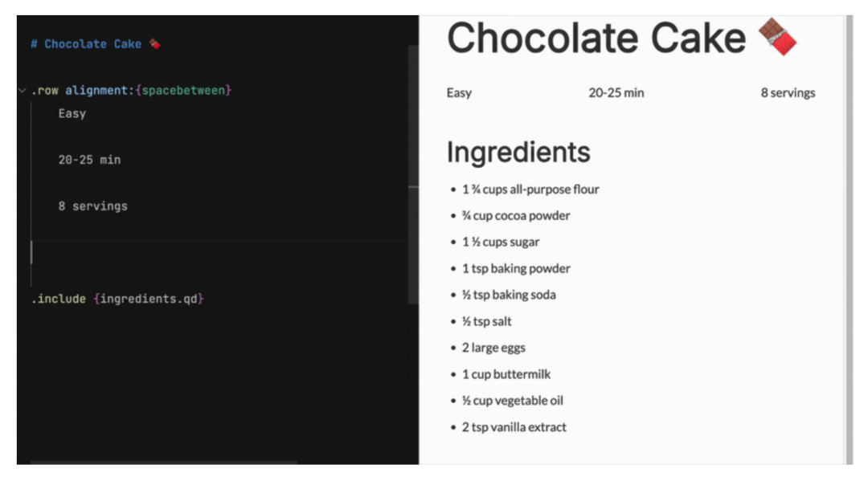
Task: Click '8 servings' text in preview
Action: point(788,93)
